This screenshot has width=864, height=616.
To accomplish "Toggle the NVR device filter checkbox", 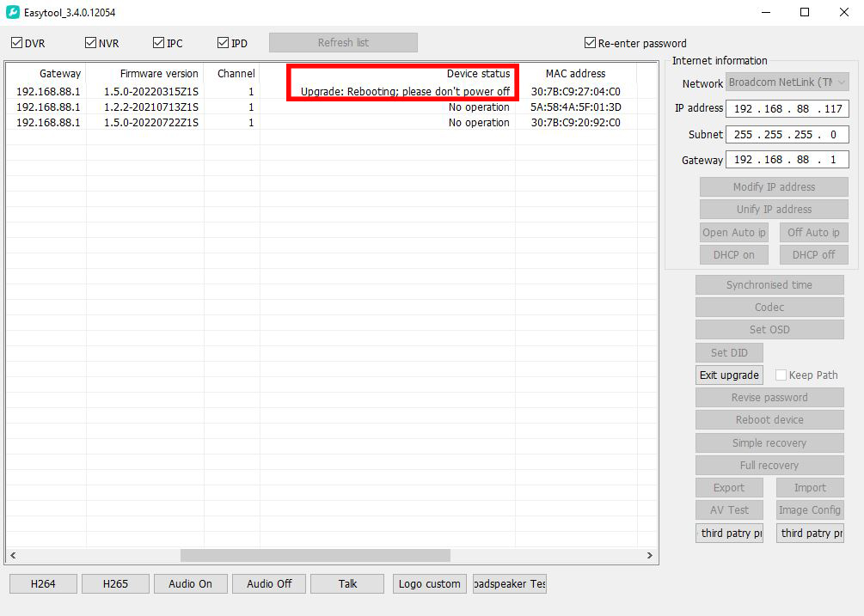I will [x=91, y=43].
